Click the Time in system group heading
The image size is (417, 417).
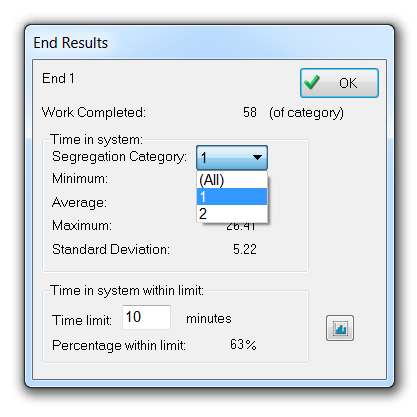tap(97, 139)
